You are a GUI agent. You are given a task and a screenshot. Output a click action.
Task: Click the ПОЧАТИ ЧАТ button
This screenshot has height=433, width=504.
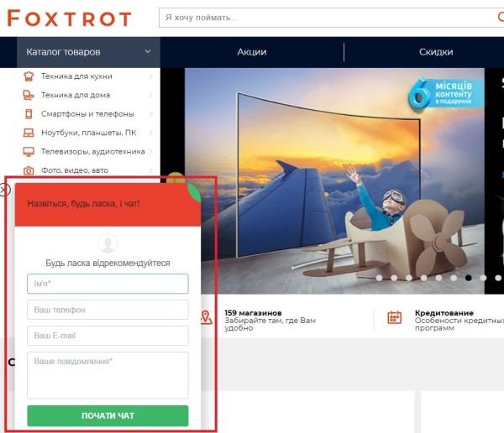coord(108,415)
